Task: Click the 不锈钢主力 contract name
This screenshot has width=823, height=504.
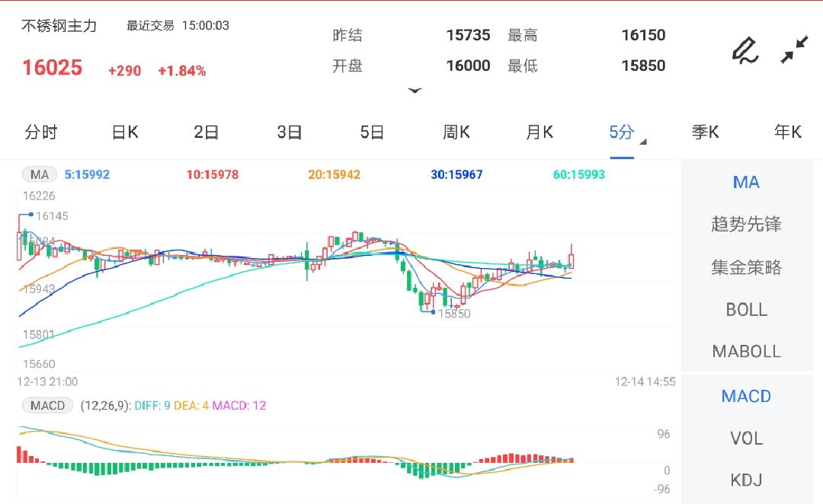Action: 59,26
